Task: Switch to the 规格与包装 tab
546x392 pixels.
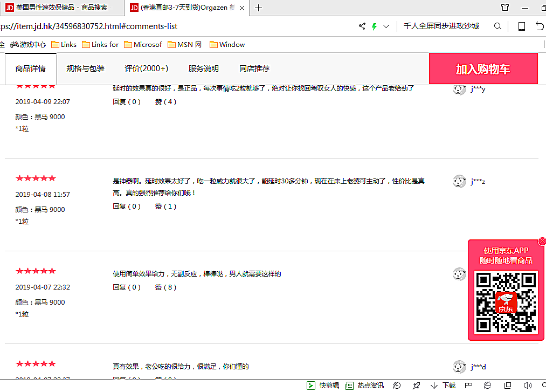Action: [85, 68]
